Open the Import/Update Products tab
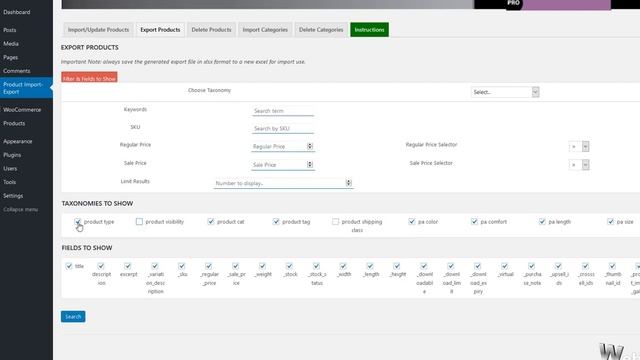This screenshot has width=640, height=360. [98, 30]
